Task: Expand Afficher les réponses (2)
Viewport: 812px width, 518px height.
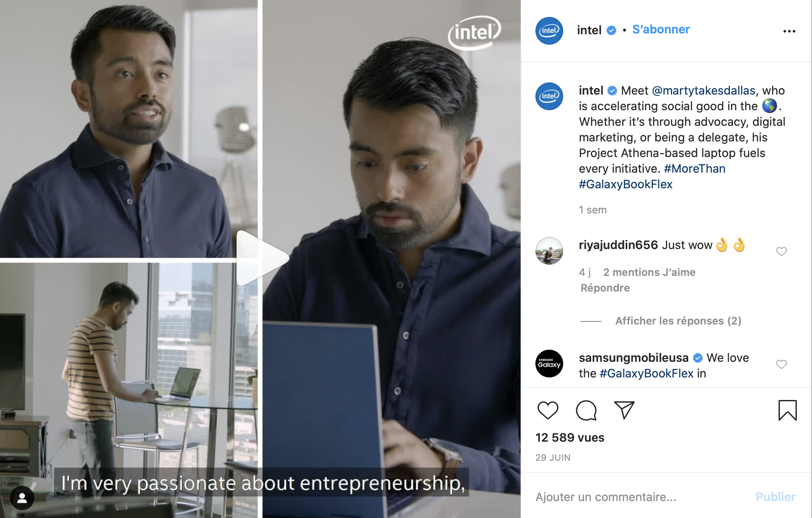Action: 678,321
